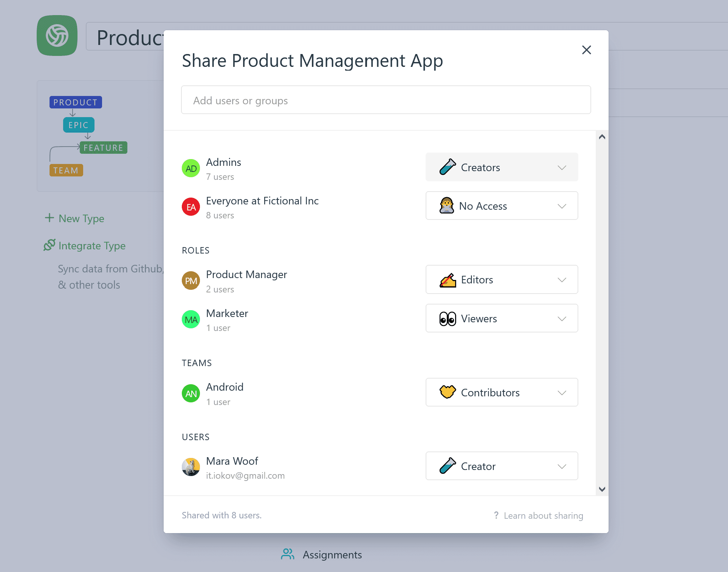728x572 pixels.
Task: Click the Marketer role avatar
Action: [191, 319]
